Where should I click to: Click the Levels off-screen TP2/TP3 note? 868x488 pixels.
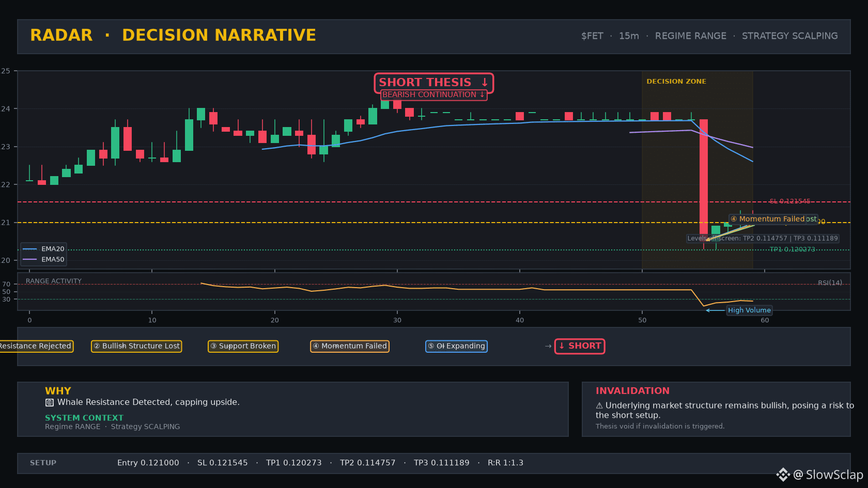pyautogui.click(x=763, y=239)
